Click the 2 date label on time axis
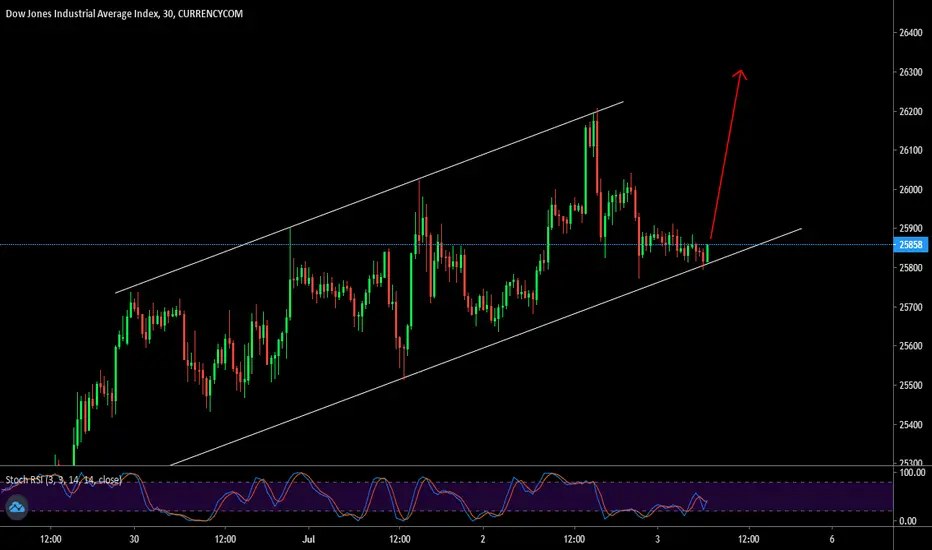Screen dimensions: 932x550 (x=483, y=539)
